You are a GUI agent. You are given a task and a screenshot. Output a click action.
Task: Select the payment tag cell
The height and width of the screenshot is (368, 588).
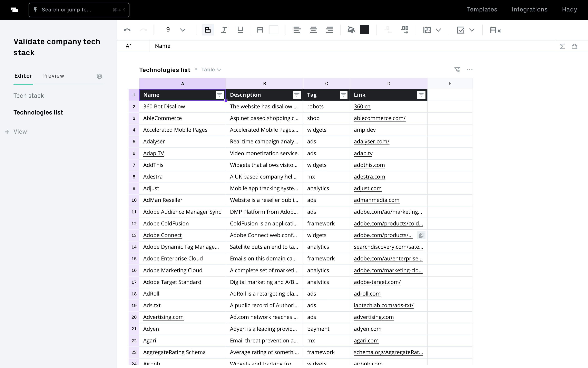point(326,329)
